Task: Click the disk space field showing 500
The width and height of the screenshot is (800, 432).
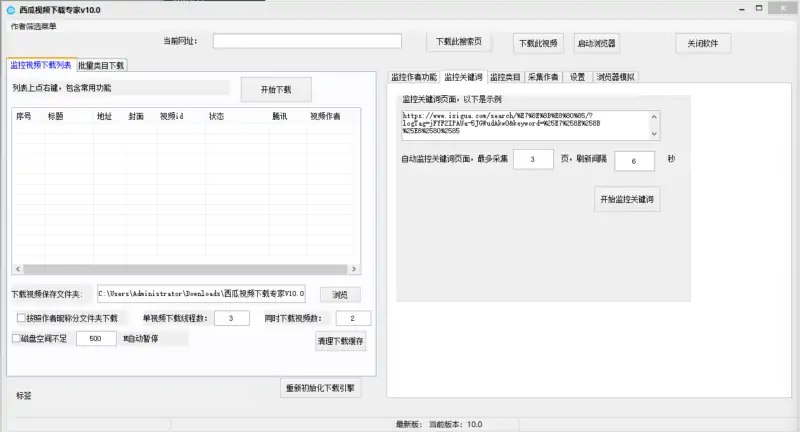Action: point(96,339)
